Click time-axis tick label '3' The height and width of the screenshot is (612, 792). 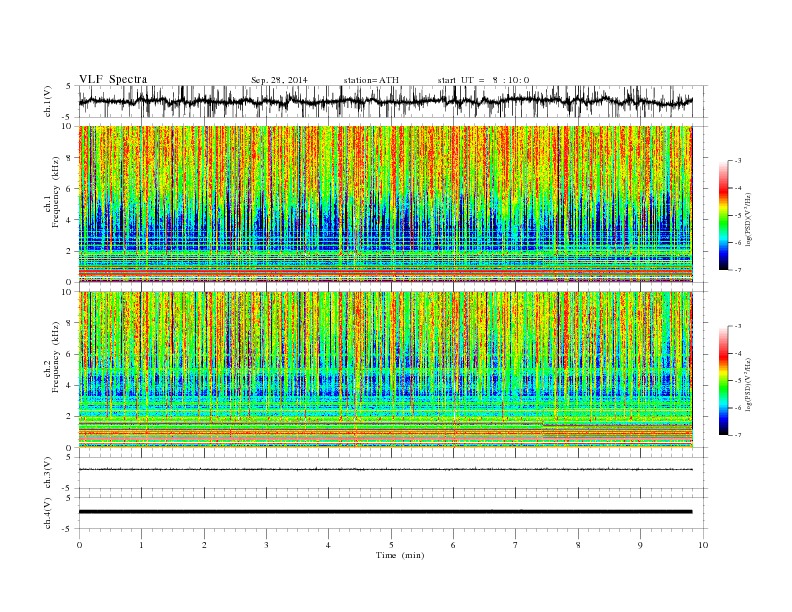[266, 545]
